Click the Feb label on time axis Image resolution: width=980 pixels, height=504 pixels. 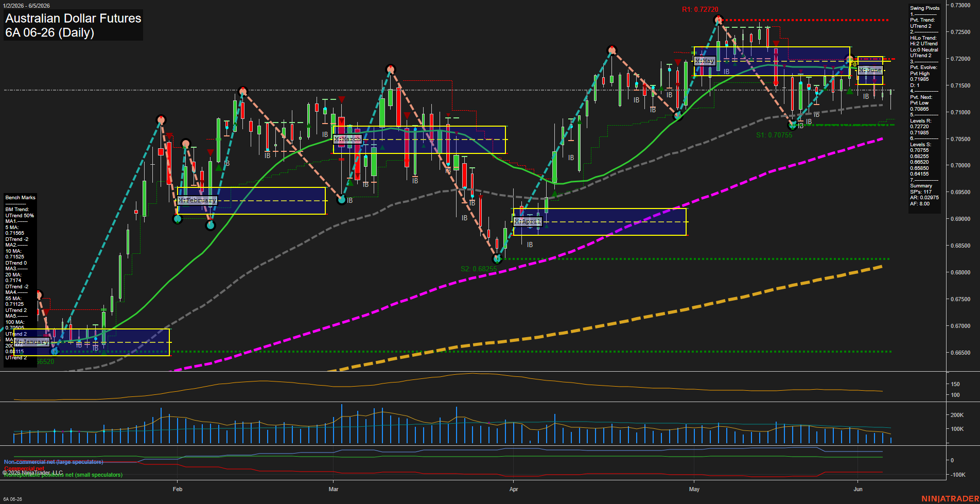[178, 489]
